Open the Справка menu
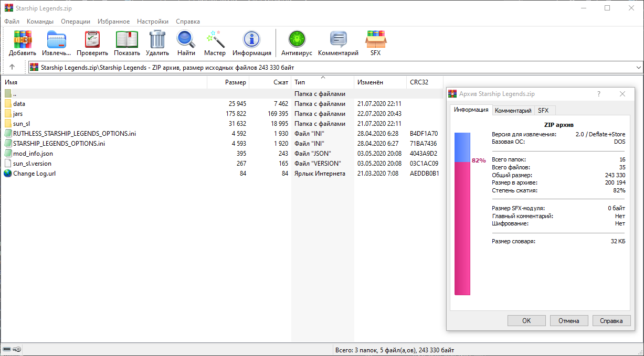This screenshot has height=356, width=644. [188, 21]
